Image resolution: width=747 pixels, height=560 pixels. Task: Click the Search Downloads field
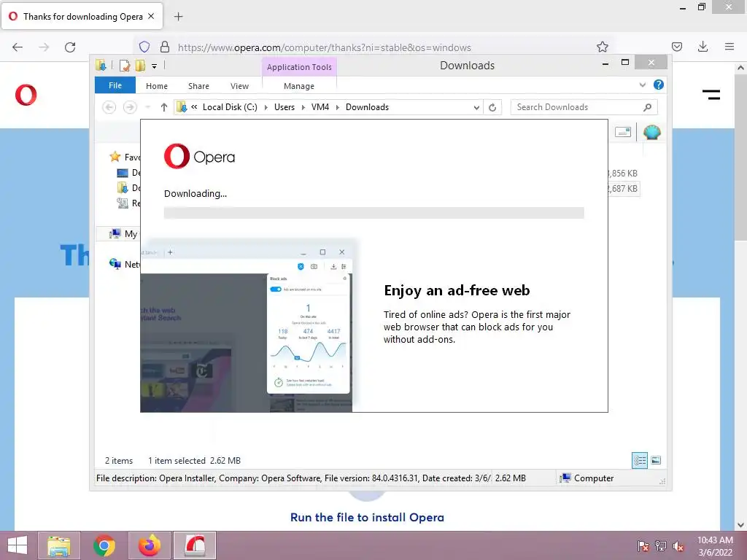click(584, 107)
